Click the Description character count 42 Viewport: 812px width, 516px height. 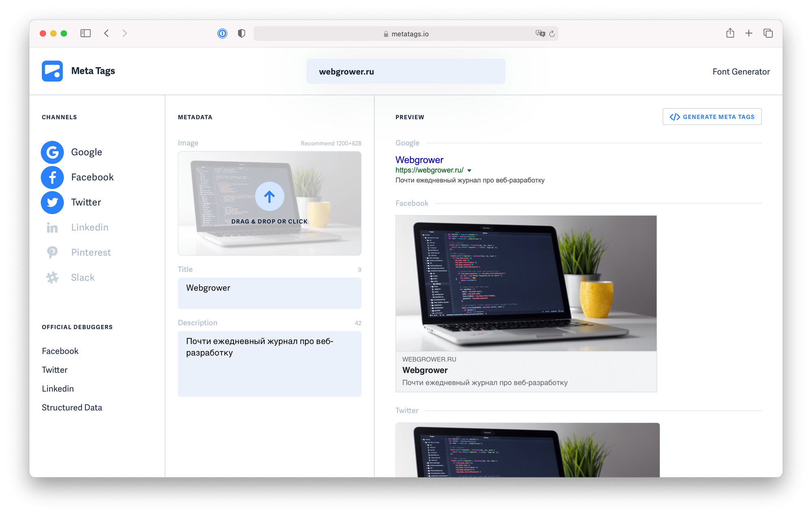click(x=358, y=323)
